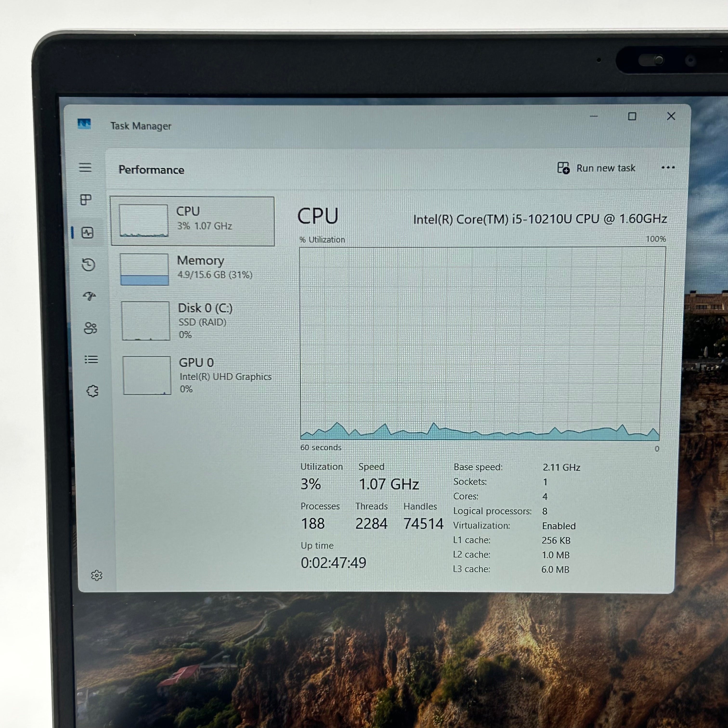
Task: Close the Task Manager window
Action: pos(671,116)
